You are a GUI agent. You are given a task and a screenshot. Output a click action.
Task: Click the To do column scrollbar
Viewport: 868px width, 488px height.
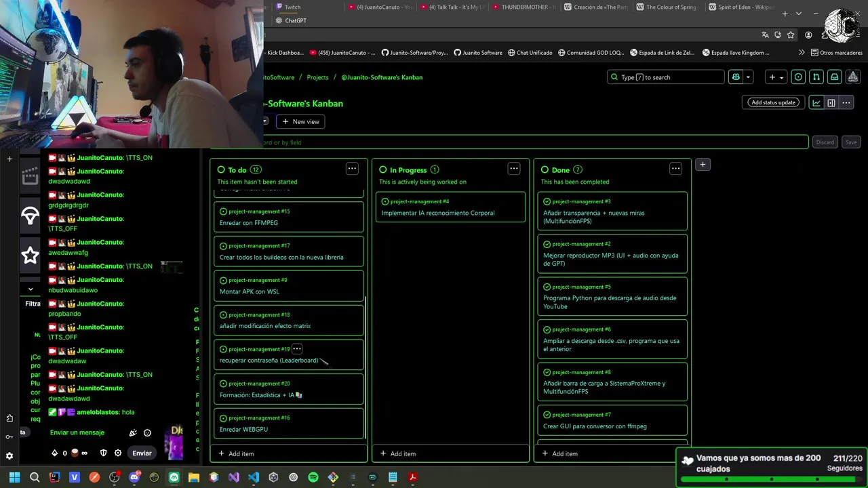click(366, 366)
